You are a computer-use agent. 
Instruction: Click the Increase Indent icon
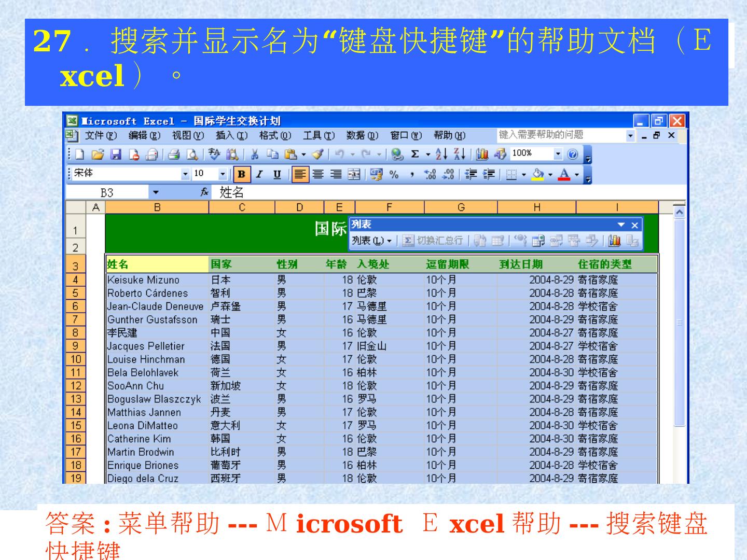488,175
